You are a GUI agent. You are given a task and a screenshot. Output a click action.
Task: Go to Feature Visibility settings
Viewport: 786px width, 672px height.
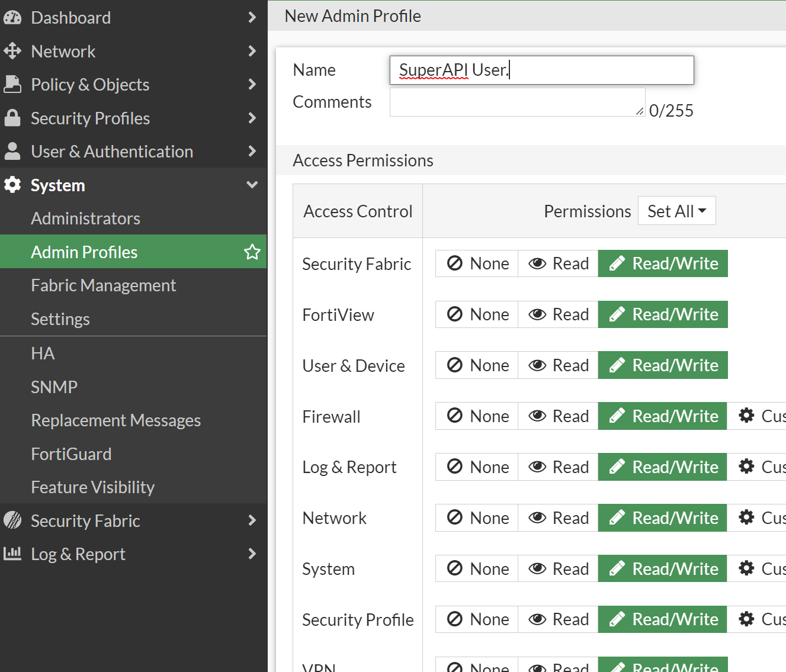pos(92,487)
